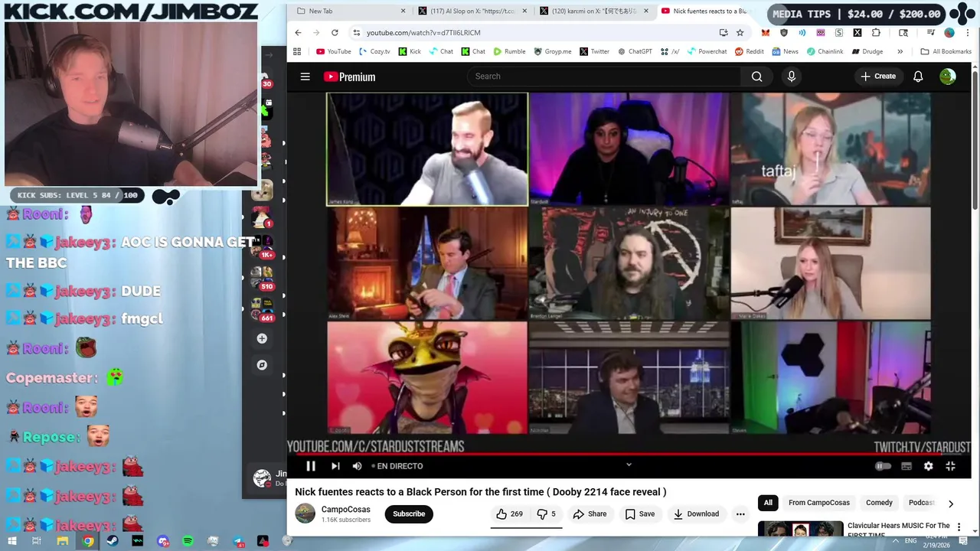Open the Twitter bookmark
The width and height of the screenshot is (980, 551).
(594, 52)
